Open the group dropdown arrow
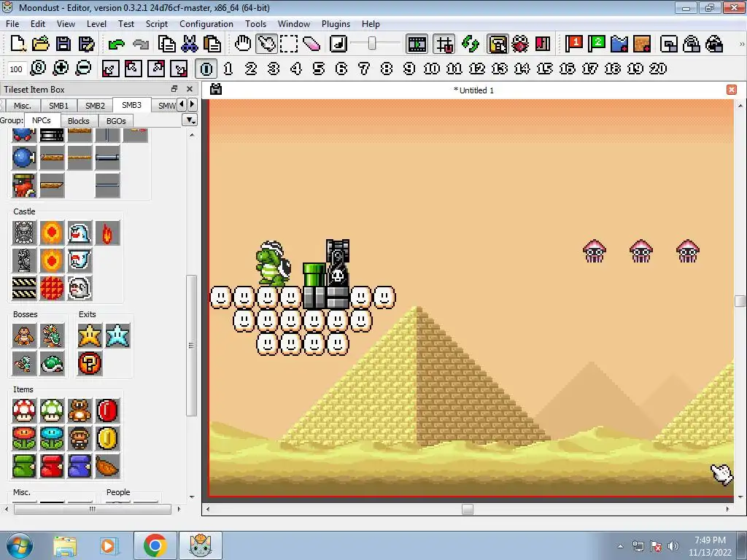 (190, 120)
